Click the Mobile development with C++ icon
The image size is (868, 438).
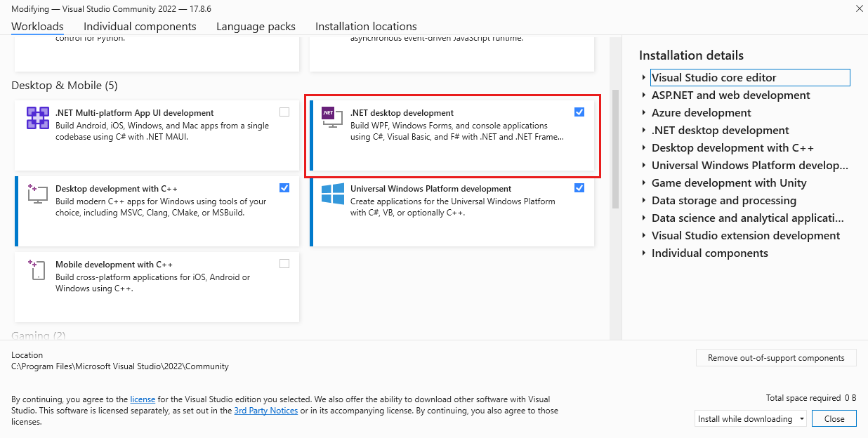37,270
